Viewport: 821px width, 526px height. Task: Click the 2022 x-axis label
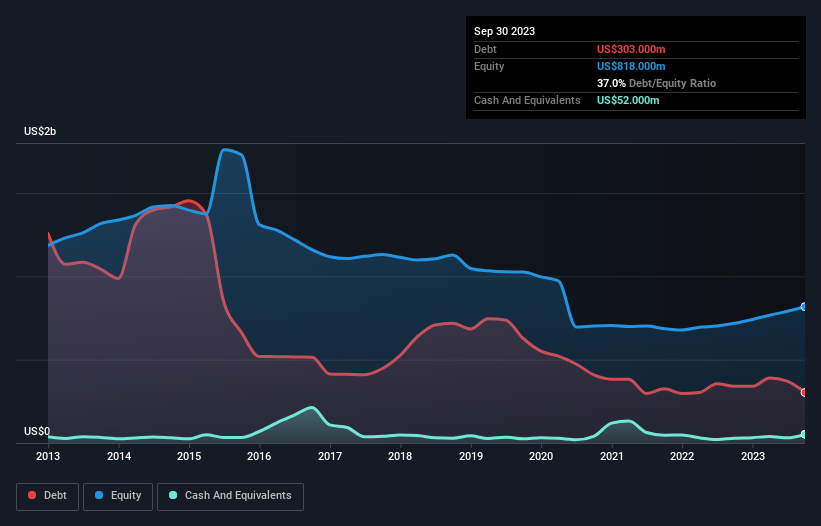tap(682, 456)
